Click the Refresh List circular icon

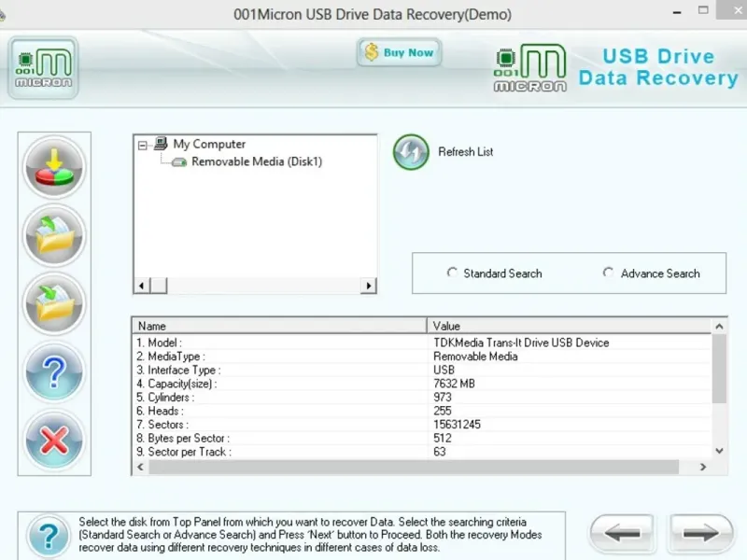[x=411, y=152]
